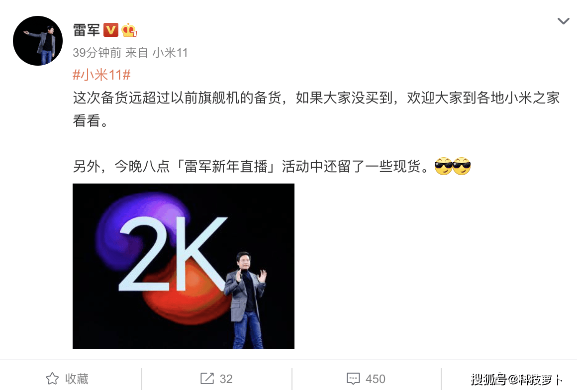Click the paragraph beginning 这次备货远超过
Image resolution: width=577 pixels, height=392 pixels.
click(x=316, y=109)
